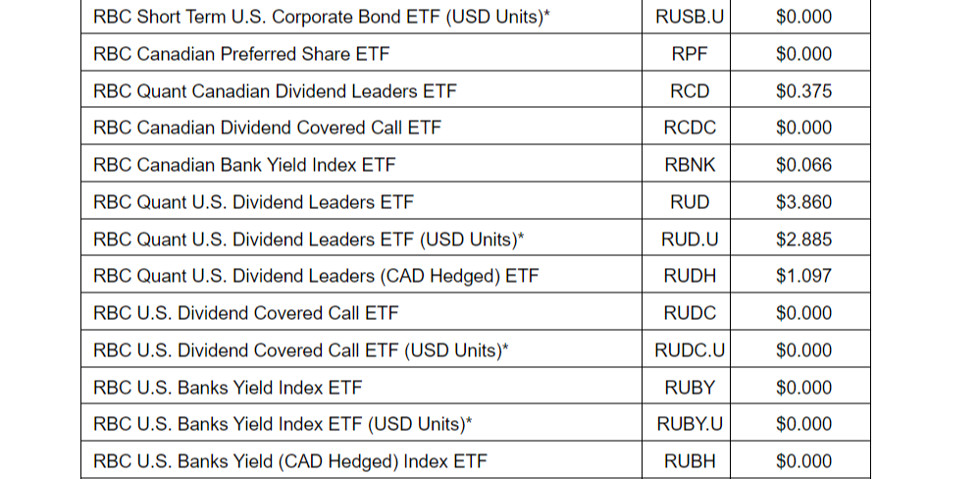Select RBC Quant U.S. Dividend Leaders (CAD Hedged) ETF
This screenshot has width=980, height=479.
[x=316, y=276]
